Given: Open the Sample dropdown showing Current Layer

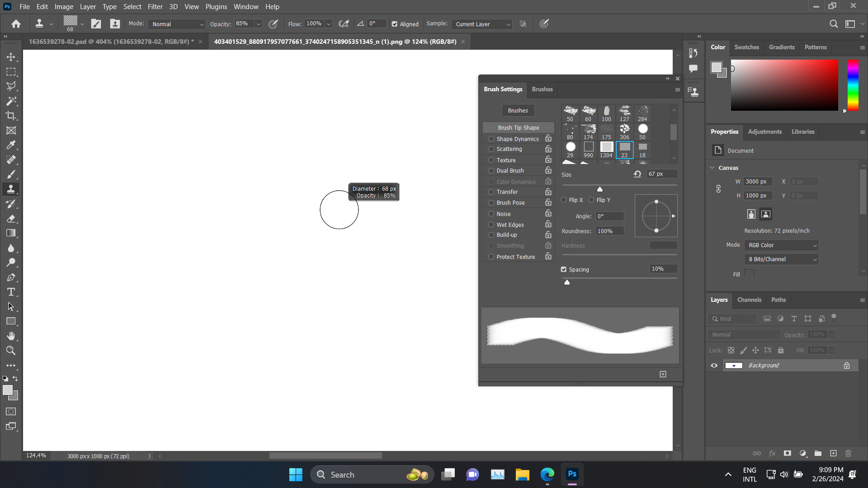Looking at the screenshot, I should [481, 24].
